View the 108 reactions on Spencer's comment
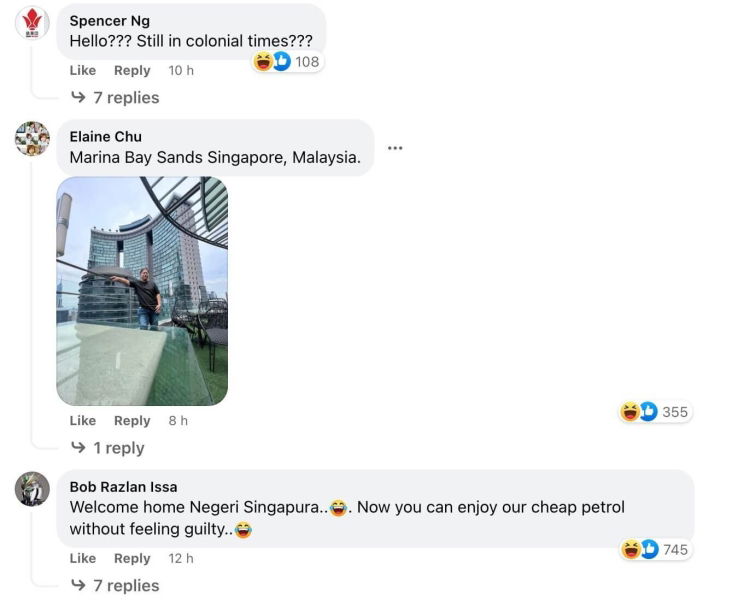The width and height of the screenshot is (738, 600). 287,62
